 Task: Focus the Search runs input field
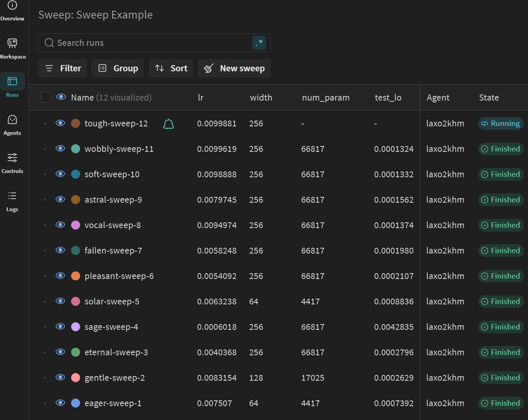pyautogui.click(x=150, y=43)
